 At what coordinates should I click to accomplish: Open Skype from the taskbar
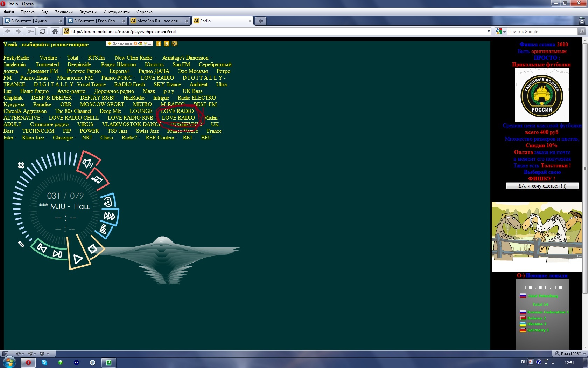point(44,362)
